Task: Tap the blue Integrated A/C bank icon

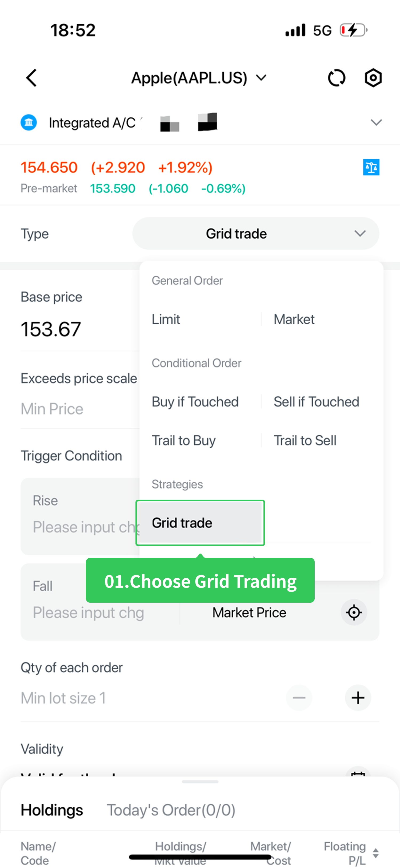Action: (29, 123)
